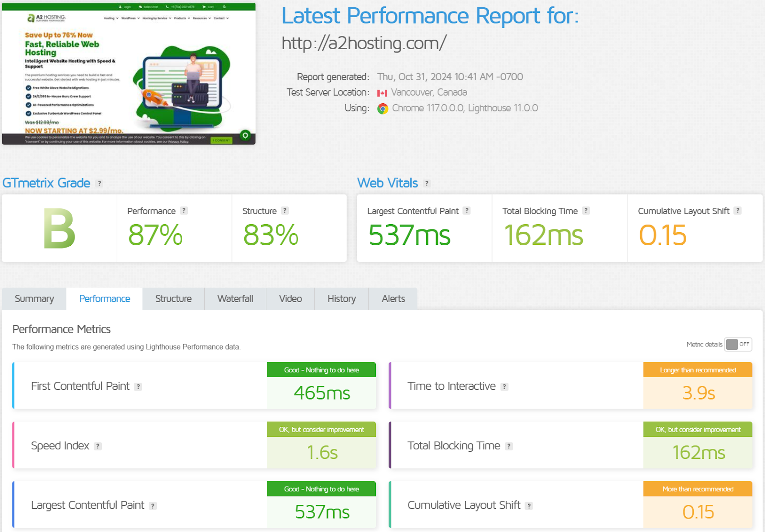Click the Cumulative Layout Shift 0.15 metric value
The width and height of the screenshot is (765, 532).
tap(698, 512)
